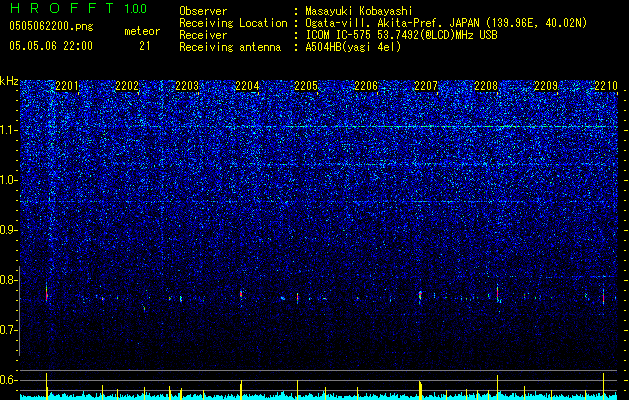Click observer name Masayuki Kobayashi
The width and height of the screenshot is (629, 400).
[x=359, y=11]
